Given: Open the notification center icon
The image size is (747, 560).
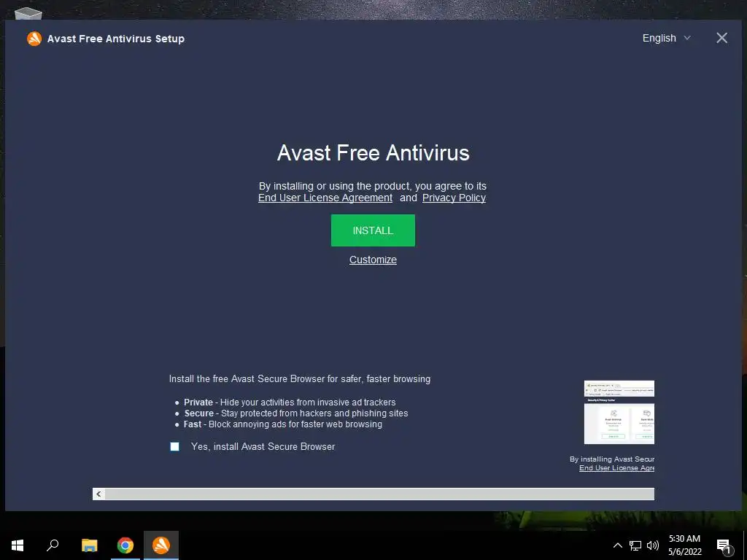Looking at the screenshot, I should point(724,545).
